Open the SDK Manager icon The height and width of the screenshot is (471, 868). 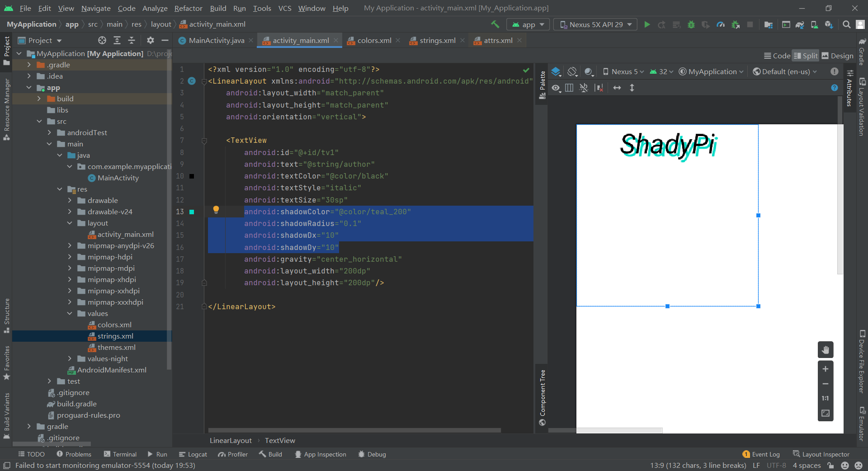coord(829,24)
